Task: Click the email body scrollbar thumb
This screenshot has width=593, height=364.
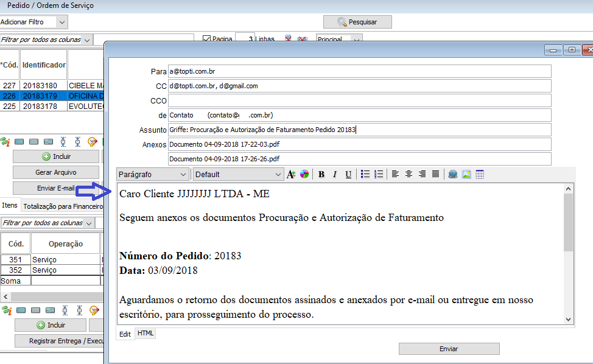Action: click(568, 223)
